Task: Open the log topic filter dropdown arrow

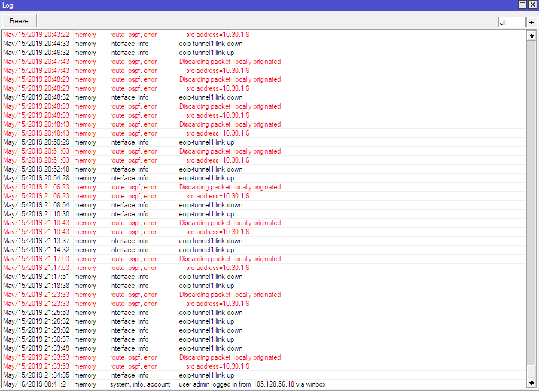Action: [x=531, y=22]
